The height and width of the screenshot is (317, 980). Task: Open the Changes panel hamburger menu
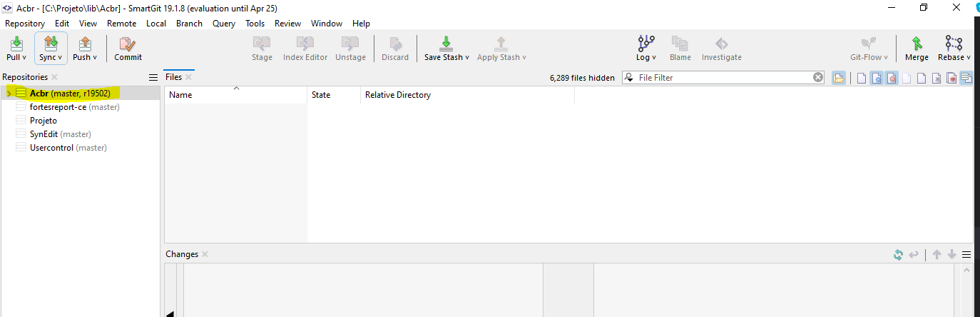966,255
